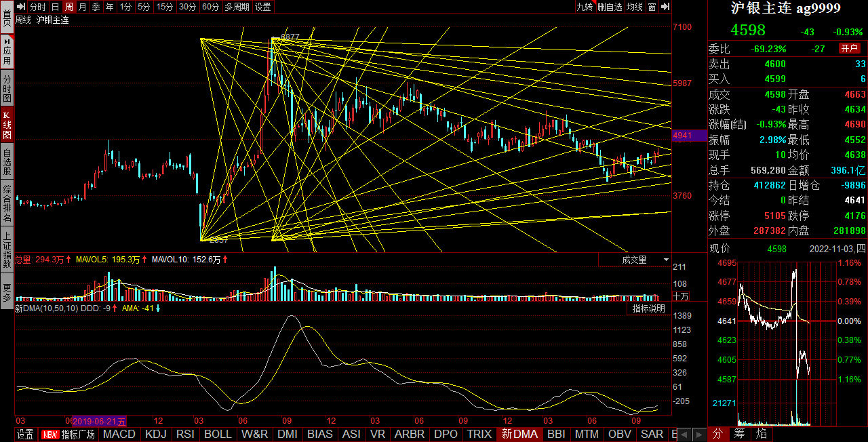The height and width of the screenshot is (442, 868).
Task: Open the 更多 sidebar menu
Action: [x=7, y=292]
